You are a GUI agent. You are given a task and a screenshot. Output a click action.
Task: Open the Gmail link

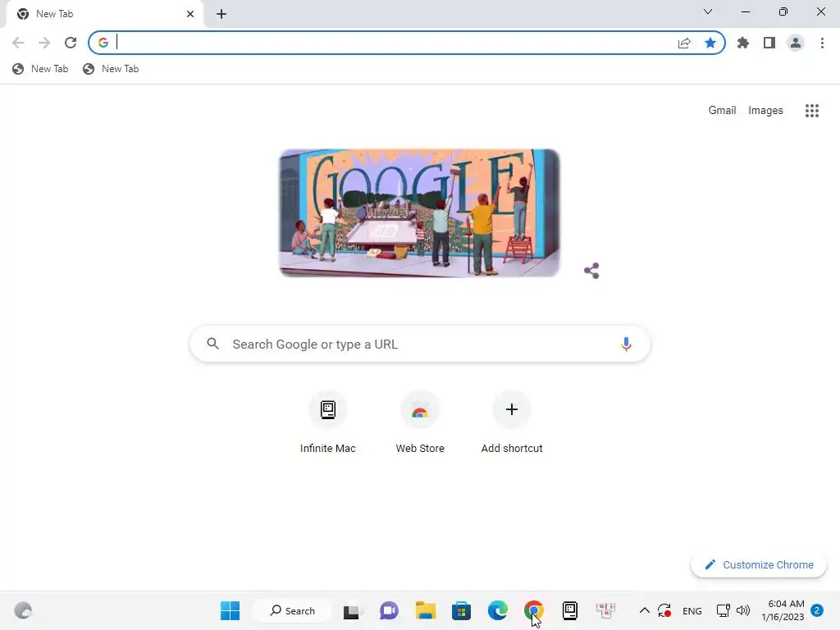point(722,111)
